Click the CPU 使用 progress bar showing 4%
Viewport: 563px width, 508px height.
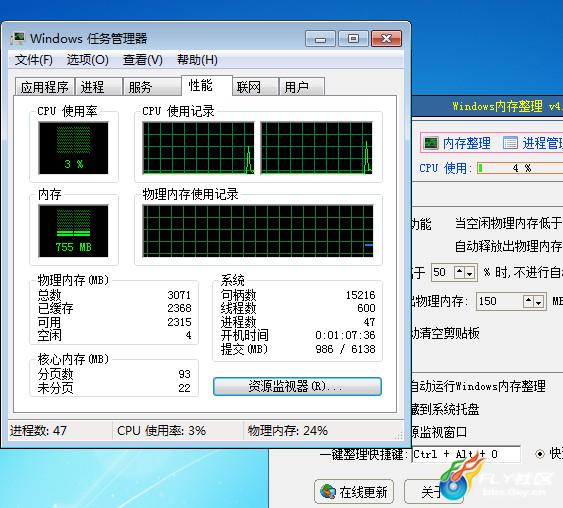point(520,168)
